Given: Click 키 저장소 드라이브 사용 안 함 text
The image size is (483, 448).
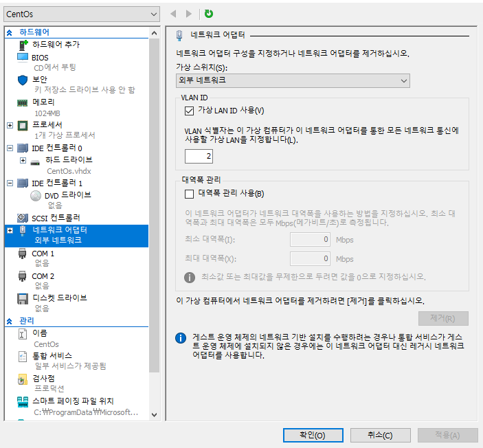Looking at the screenshot, I should [x=85, y=90].
